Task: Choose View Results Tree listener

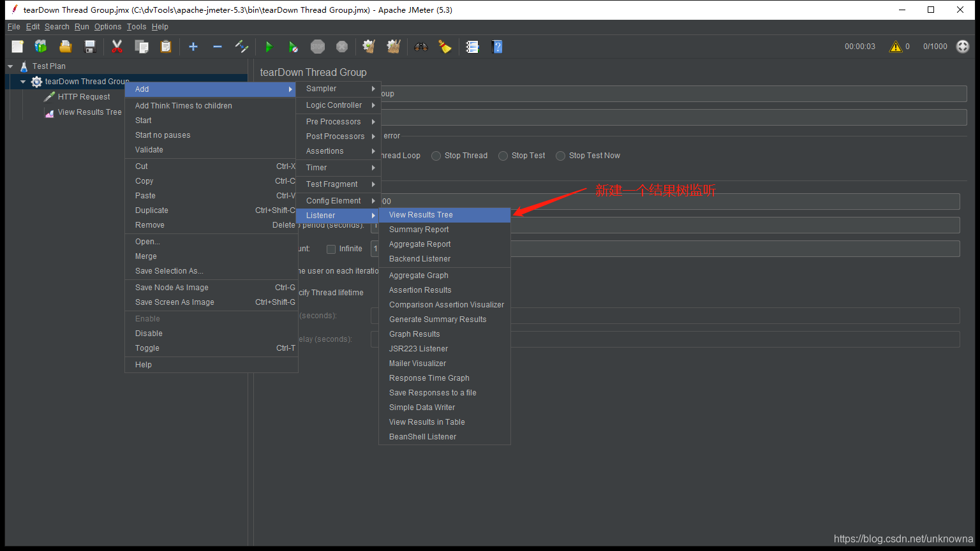Action: coord(445,215)
